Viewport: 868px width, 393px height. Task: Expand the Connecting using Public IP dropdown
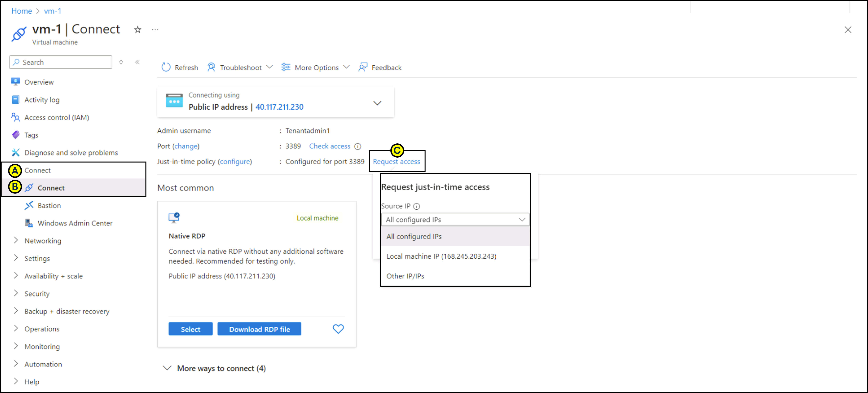377,103
